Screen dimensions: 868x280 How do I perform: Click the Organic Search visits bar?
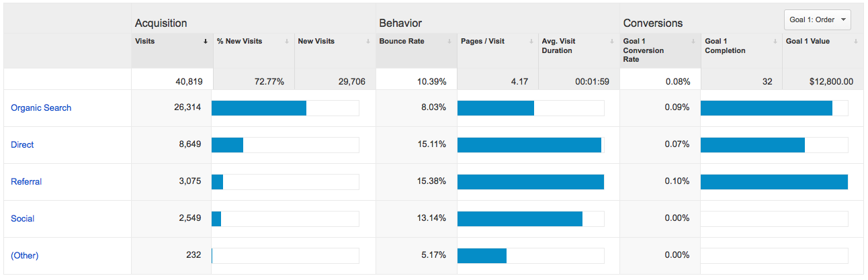[259, 108]
